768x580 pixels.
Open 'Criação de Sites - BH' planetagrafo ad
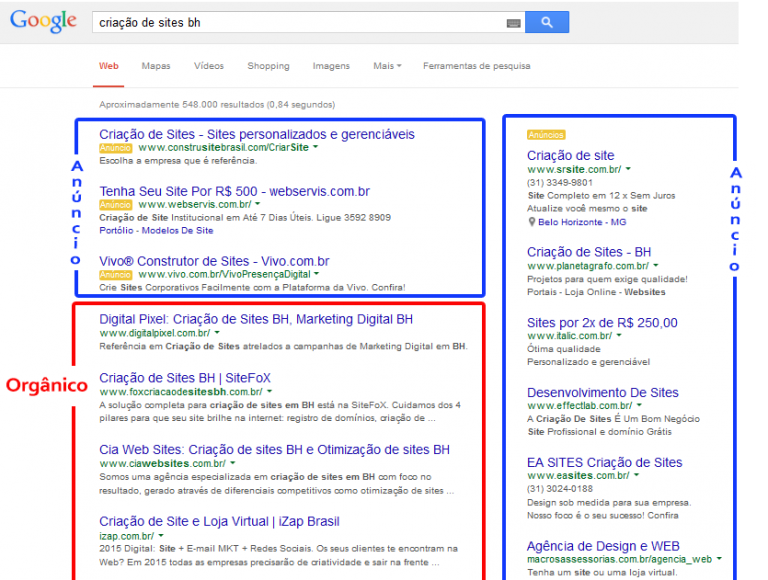(x=589, y=252)
